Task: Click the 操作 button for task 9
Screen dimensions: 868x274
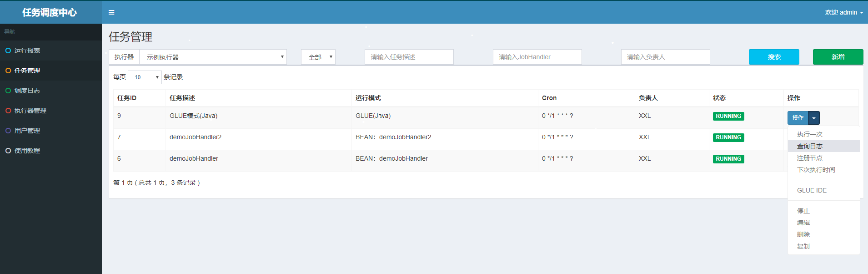Action: (x=798, y=118)
